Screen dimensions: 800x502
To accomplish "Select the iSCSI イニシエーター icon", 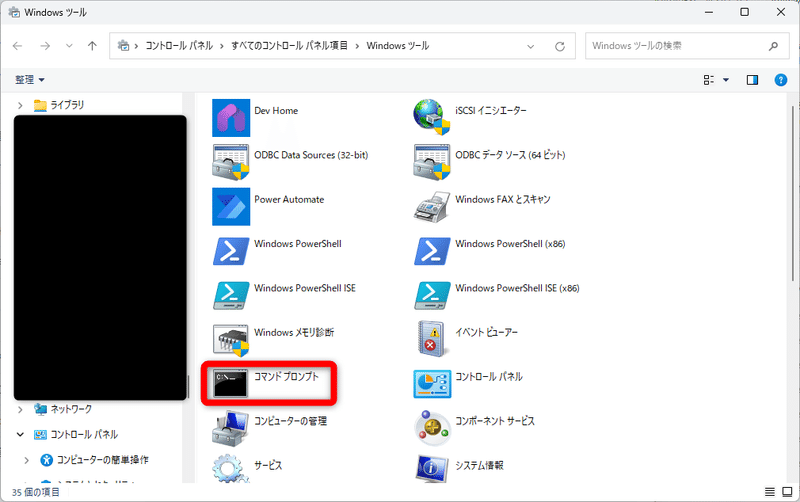I will point(432,117).
